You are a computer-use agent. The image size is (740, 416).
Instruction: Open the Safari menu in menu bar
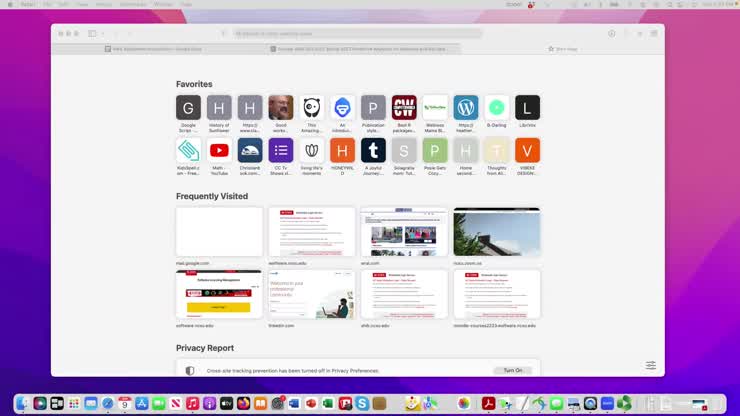click(x=28, y=4)
